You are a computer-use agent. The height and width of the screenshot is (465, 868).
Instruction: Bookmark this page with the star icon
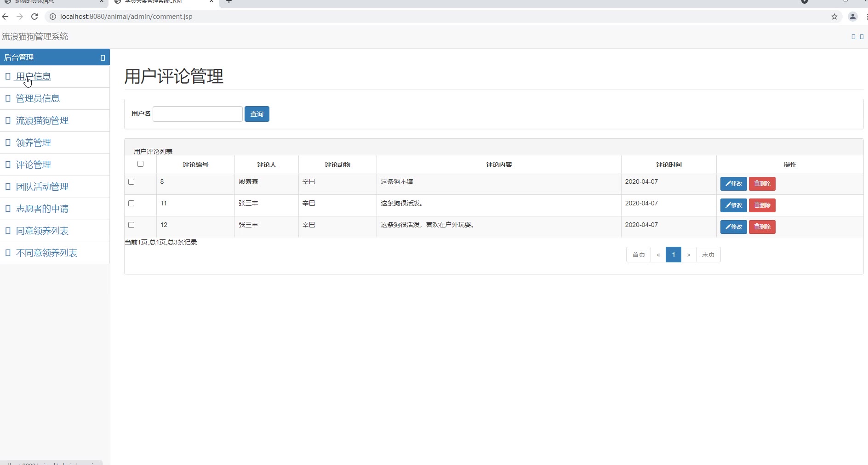834,17
